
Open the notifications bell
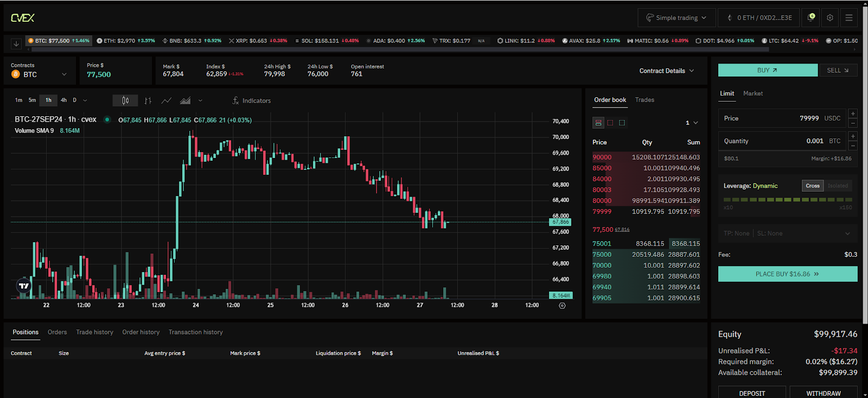811,17
